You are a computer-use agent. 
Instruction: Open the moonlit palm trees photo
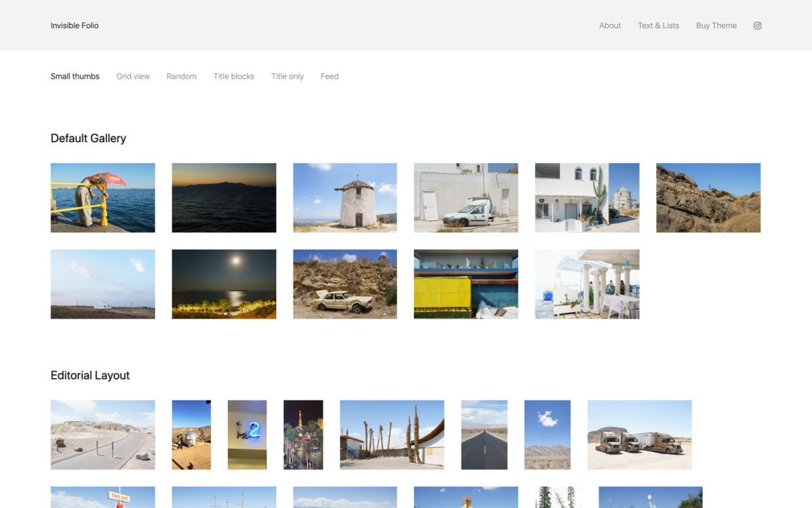[x=223, y=283]
